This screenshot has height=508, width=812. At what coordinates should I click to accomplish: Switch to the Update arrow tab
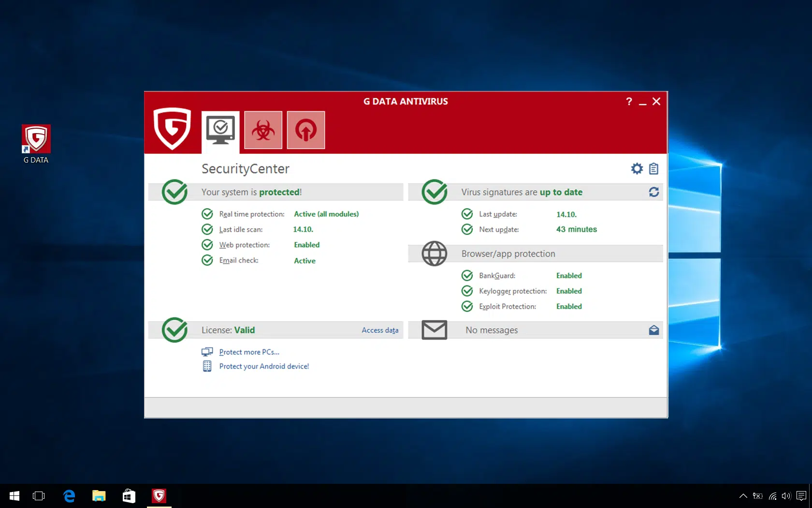[305, 130]
